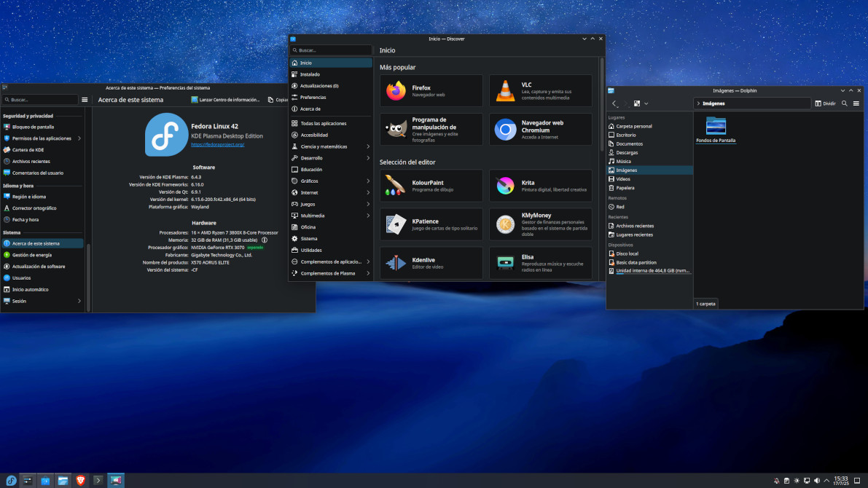Open Krita app card

(x=540, y=185)
